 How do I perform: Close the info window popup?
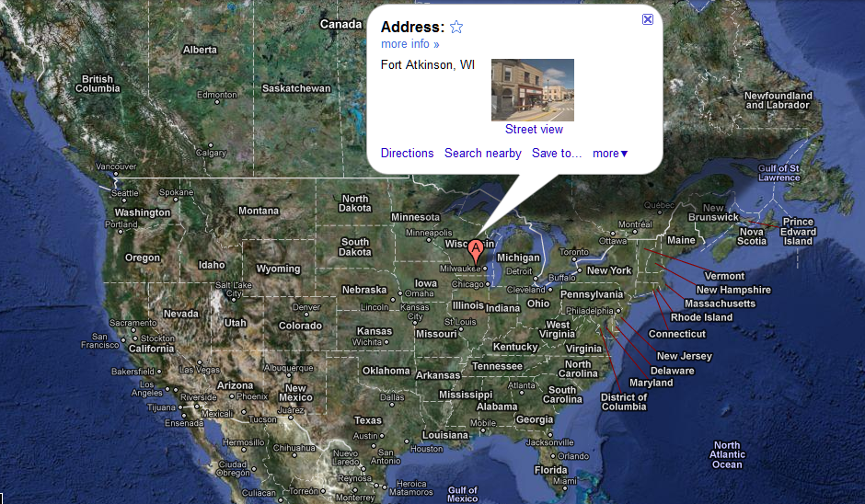click(x=648, y=19)
